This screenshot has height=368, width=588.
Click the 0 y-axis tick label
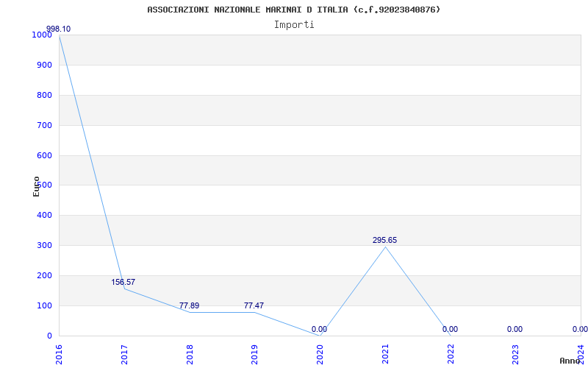click(x=49, y=336)
